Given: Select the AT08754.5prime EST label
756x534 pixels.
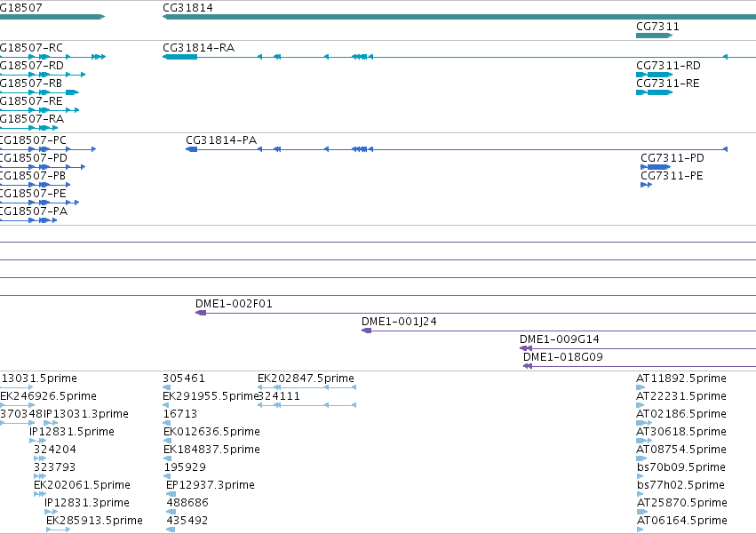Looking at the screenshot, I should 681,450.
